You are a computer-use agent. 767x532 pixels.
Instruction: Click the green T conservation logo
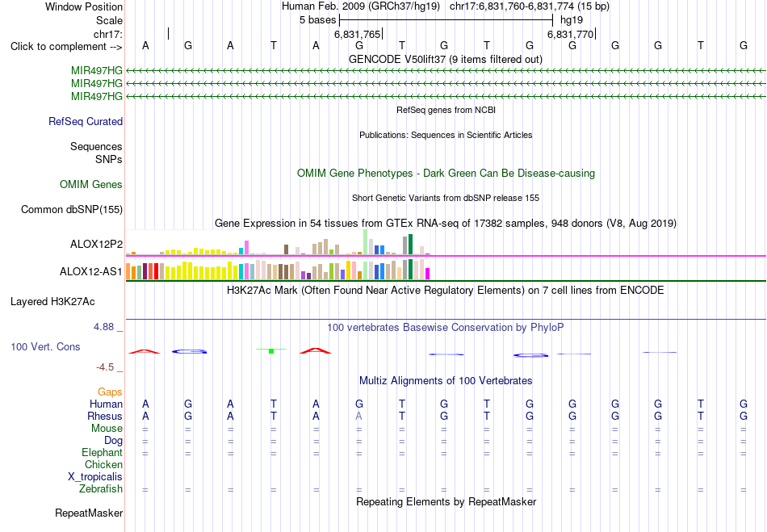[271, 350]
